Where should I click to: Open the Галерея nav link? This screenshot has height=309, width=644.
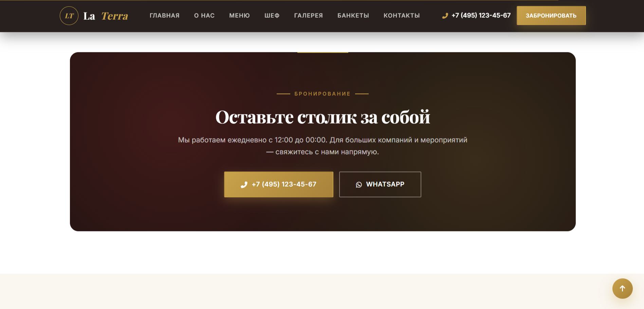tap(308, 16)
